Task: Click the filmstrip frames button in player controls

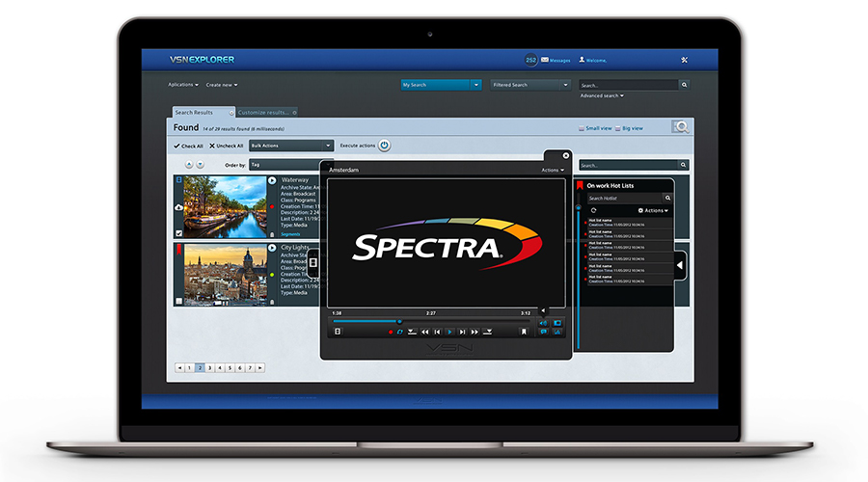Action: tap(338, 332)
